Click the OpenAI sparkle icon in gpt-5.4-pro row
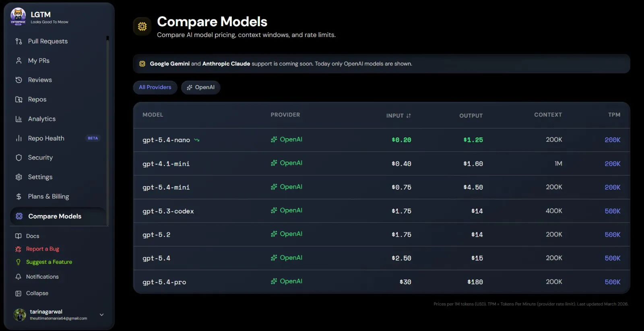Viewport: 644px width, 331px height. click(274, 281)
